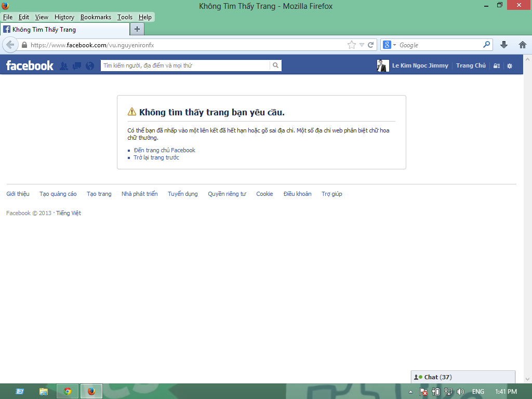The width and height of the screenshot is (532, 399).
Task: Go to the Firefox home page
Action: pyautogui.click(x=523, y=45)
